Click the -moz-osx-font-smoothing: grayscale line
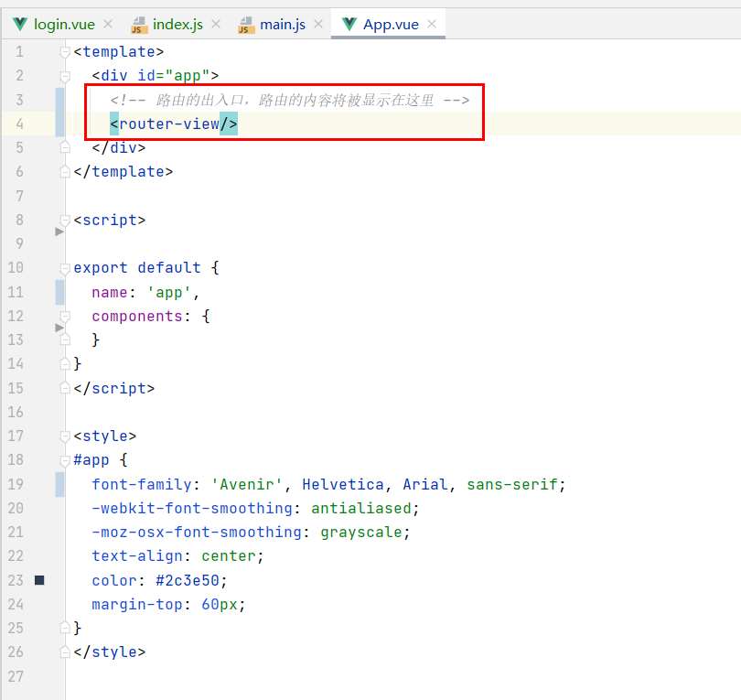The width and height of the screenshot is (741, 700). 251,533
